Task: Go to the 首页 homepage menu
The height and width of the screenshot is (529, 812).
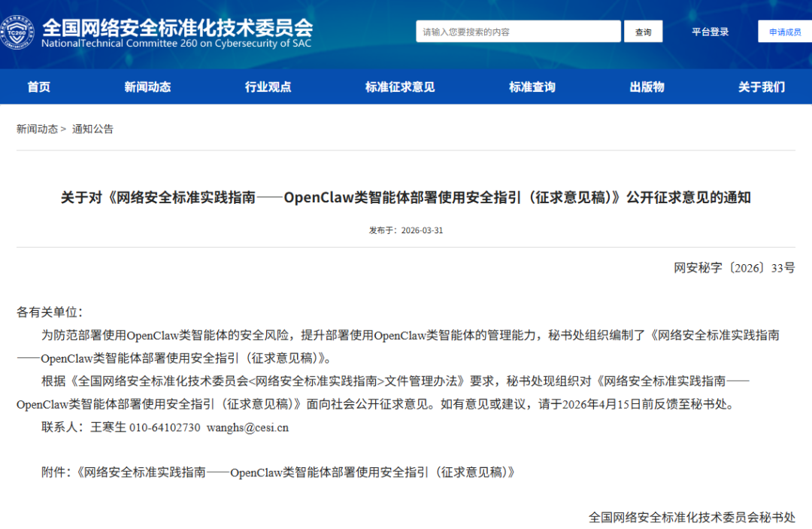Action: pos(38,87)
